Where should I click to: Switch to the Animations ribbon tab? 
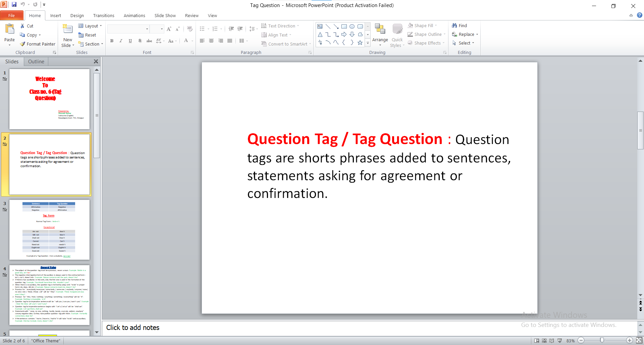[134, 15]
